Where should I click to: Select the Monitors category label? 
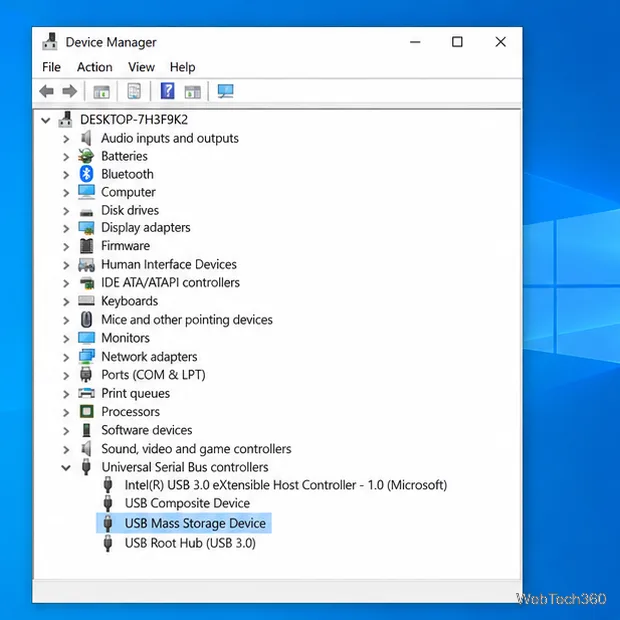[x=125, y=338]
